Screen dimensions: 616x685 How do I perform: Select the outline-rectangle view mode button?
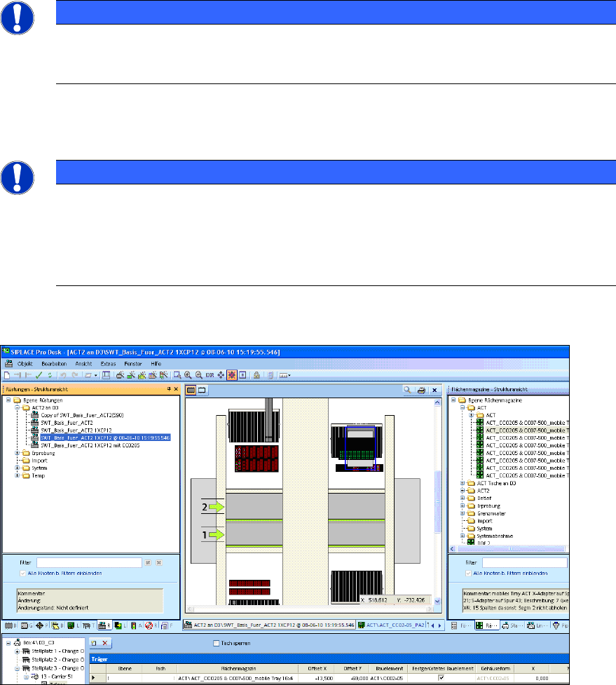(x=202, y=390)
